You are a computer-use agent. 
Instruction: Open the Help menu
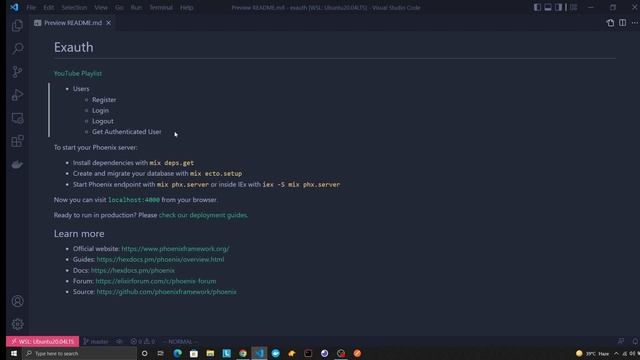[187, 7]
